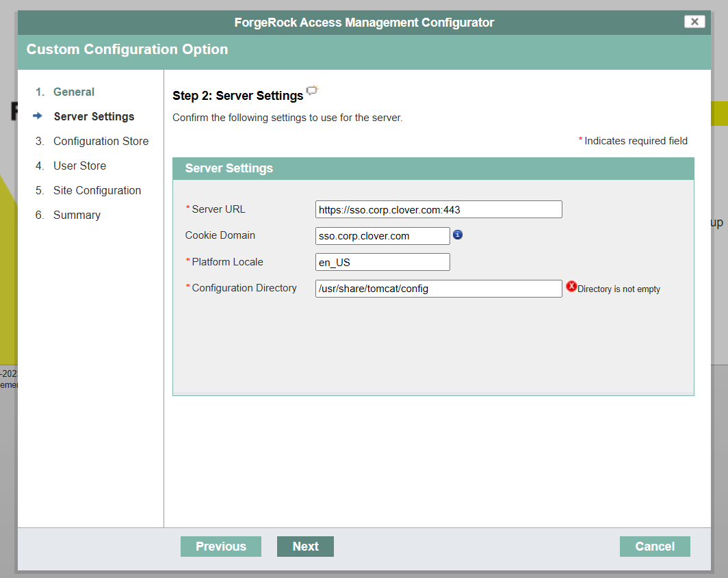Click the Cookie Domain label
728x578 pixels.
pyautogui.click(x=220, y=235)
